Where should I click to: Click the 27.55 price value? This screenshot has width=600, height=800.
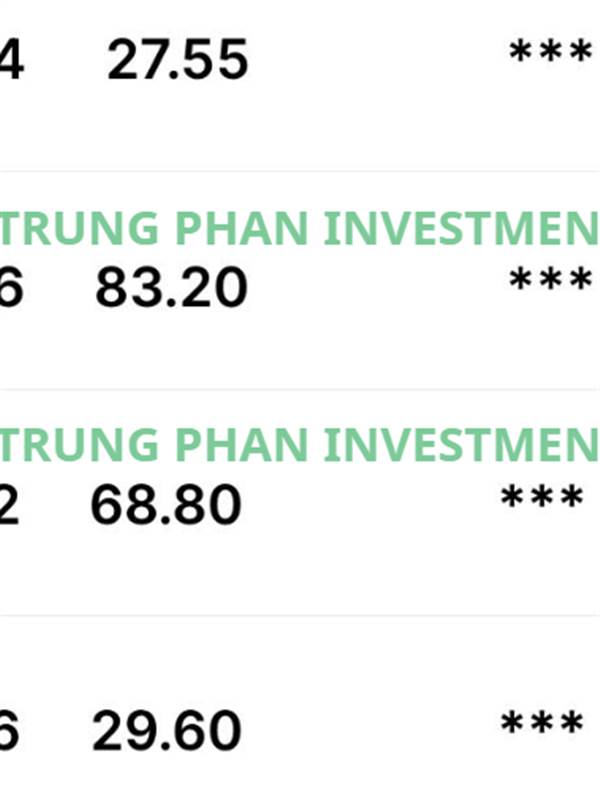click(x=177, y=62)
